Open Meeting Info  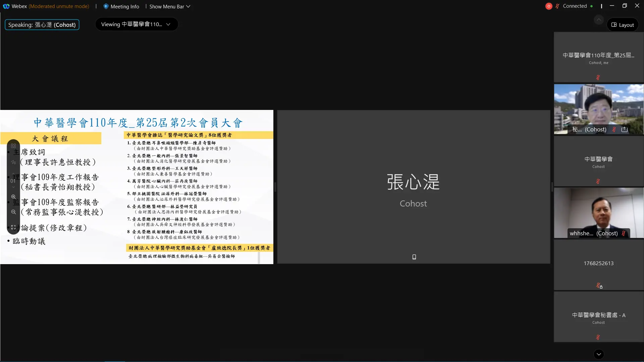(x=121, y=6)
